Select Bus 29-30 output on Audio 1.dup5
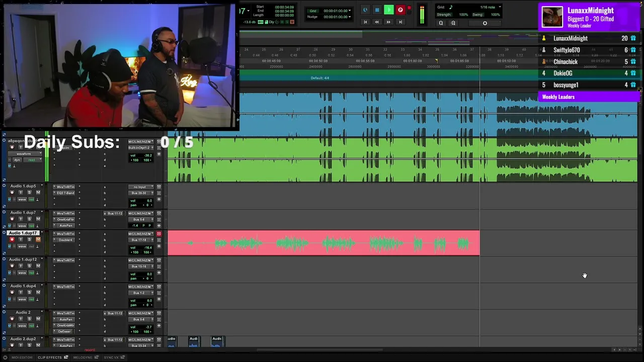The image size is (644, 362). [x=139, y=193]
